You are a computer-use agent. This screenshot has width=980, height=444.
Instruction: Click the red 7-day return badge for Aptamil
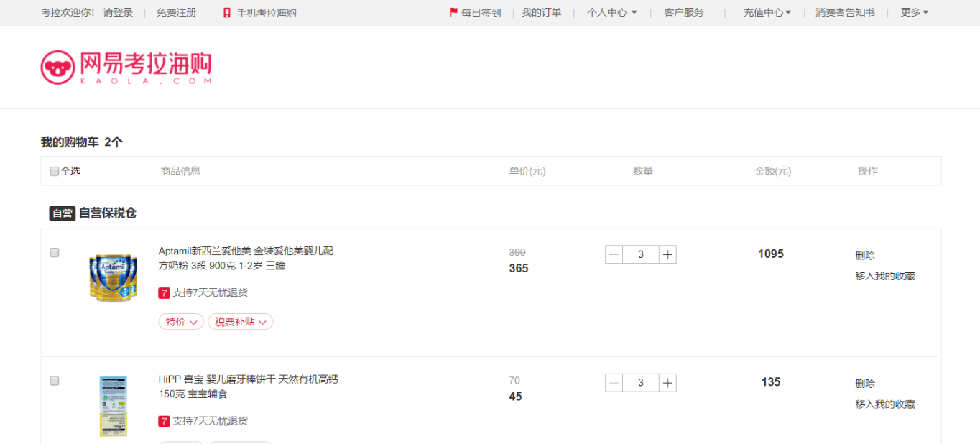(x=164, y=293)
